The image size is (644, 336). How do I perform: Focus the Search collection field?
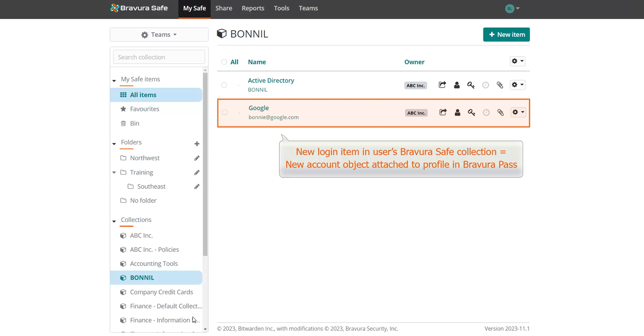tap(159, 57)
